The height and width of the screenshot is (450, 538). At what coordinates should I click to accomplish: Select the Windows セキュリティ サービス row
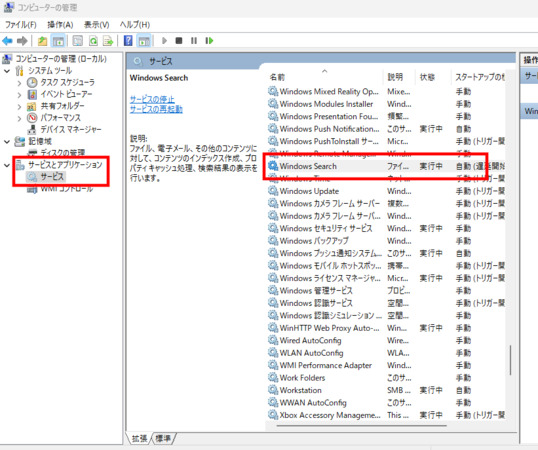click(x=386, y=228)
